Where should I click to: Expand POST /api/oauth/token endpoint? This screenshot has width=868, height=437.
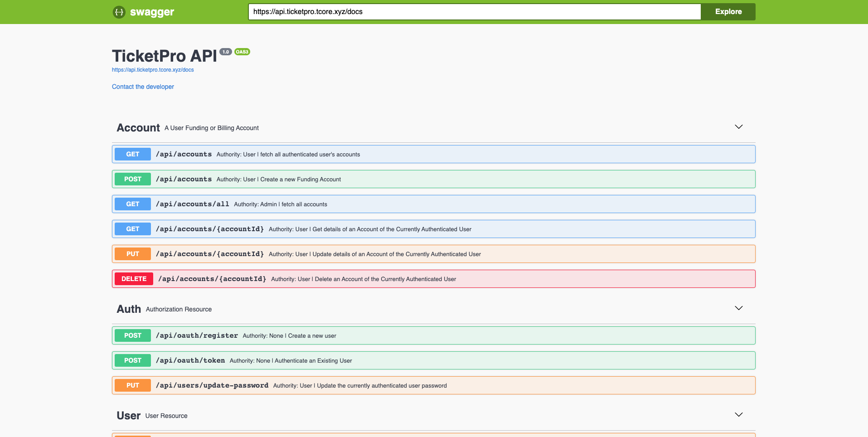[x=434, y=360]
